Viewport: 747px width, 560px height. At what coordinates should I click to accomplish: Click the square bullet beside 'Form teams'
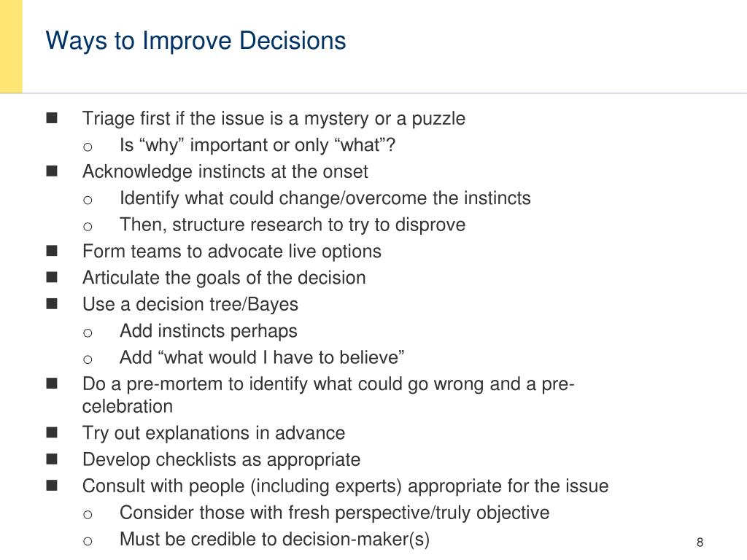[52, 251]
